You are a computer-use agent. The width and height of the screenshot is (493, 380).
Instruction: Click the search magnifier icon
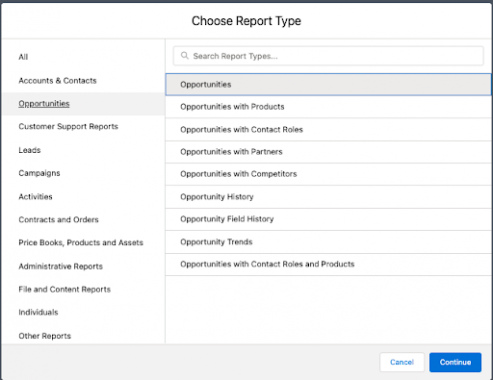coord(184,56)
